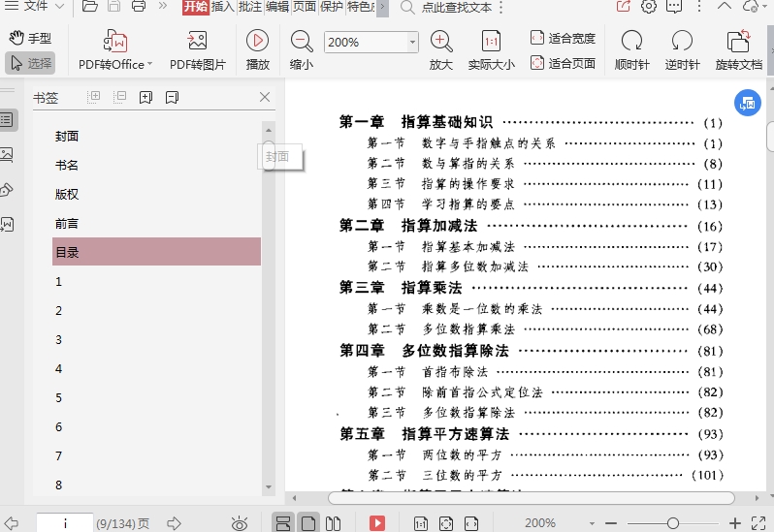Switch to the 开始 tab

(x=196, y=7)
